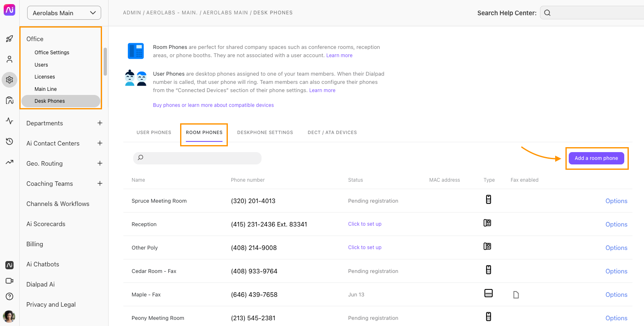The height and width of the screenshot is (326, 644).
Task: Click the Peony Meeting Room type icon
Action: [489, 317]
